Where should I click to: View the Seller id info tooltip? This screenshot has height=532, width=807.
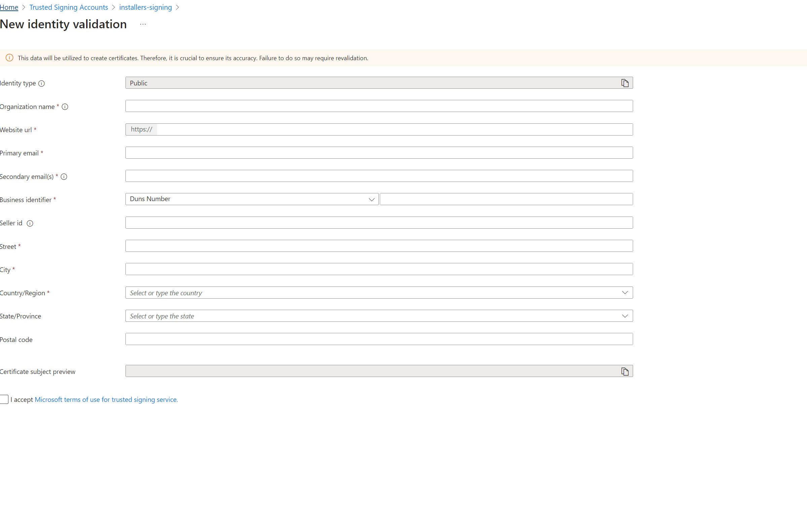point(30,223)
